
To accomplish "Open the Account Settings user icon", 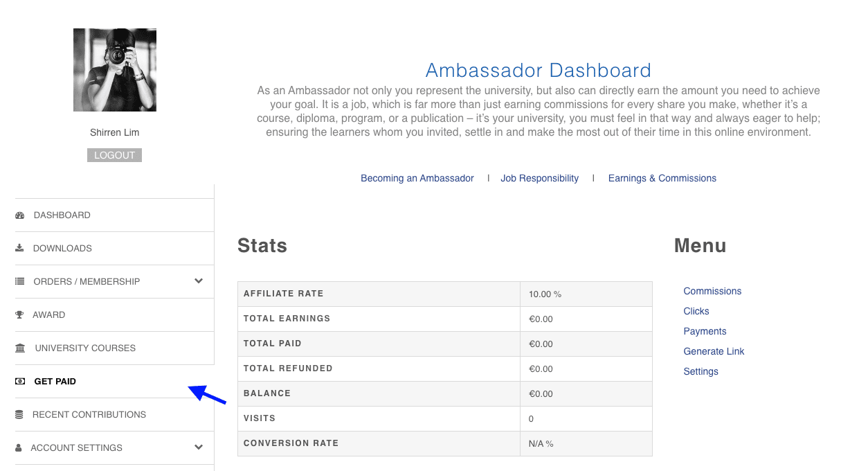I will pos(20,447).
